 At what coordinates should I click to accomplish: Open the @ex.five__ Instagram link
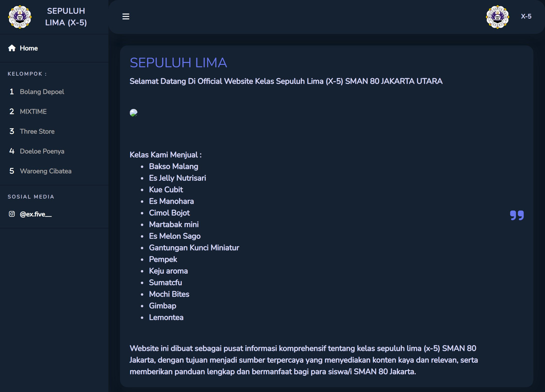[x=36, y=214]
